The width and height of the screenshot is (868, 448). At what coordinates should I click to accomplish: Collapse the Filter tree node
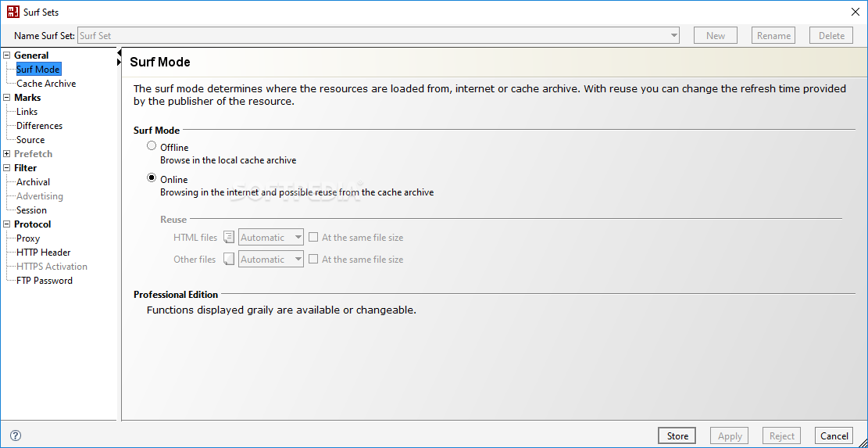click(x=7, y=168)
